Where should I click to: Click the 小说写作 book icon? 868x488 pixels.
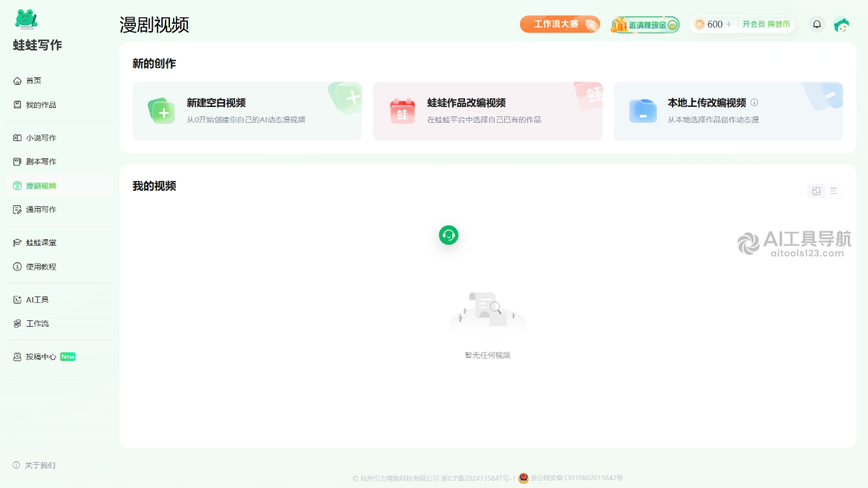[17, 137]
